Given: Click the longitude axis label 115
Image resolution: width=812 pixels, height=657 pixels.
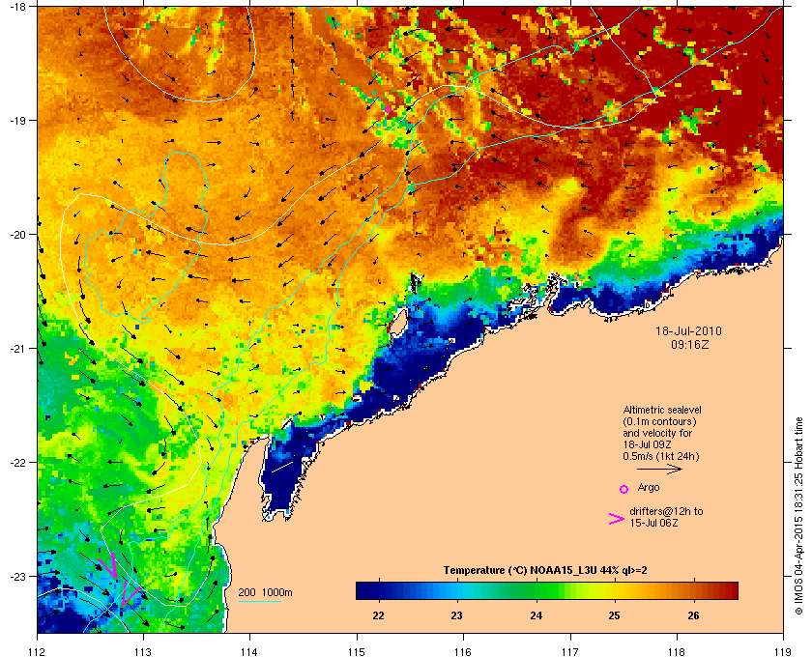Looking at the screenshot, I should [357, 651].
